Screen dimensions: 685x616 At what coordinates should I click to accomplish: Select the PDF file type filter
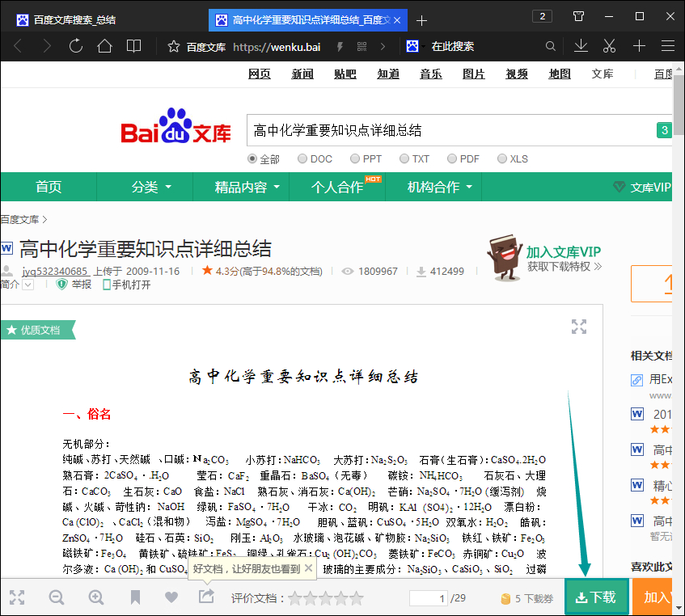point(452,158)
